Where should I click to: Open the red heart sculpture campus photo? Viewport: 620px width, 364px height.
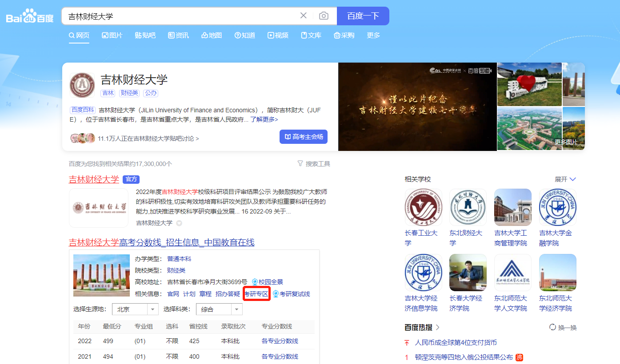click(x=529, y=84)
